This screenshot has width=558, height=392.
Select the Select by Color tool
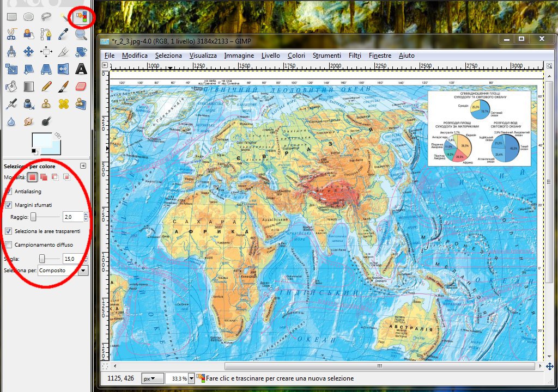(x=81, y=17)
